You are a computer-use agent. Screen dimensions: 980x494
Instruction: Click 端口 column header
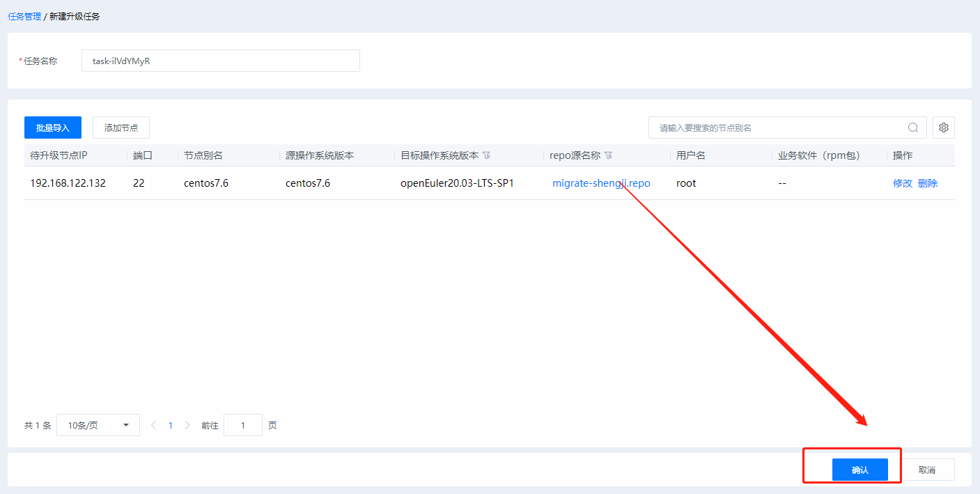(143, 155)
